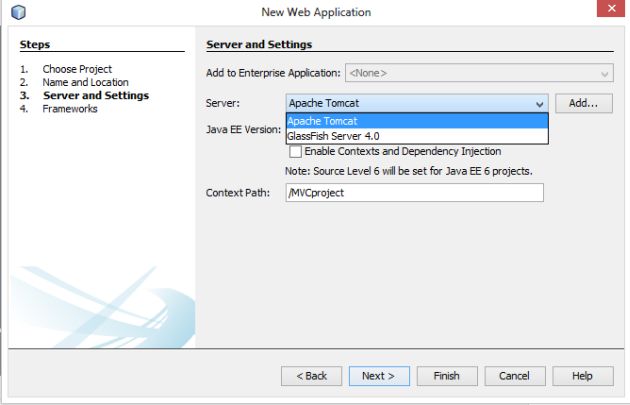
Task: Enable Contexts and Dependency Injection checkbox
Action: coord(296,152)
